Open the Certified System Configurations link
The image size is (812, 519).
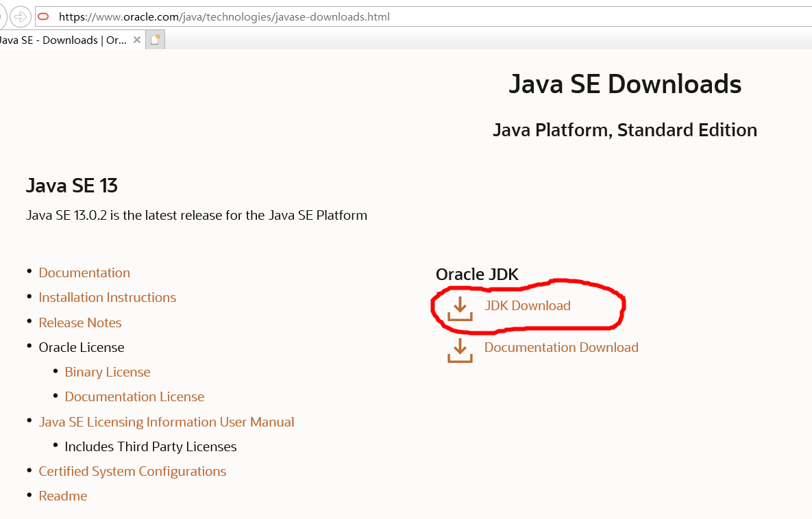coord(132,471)
